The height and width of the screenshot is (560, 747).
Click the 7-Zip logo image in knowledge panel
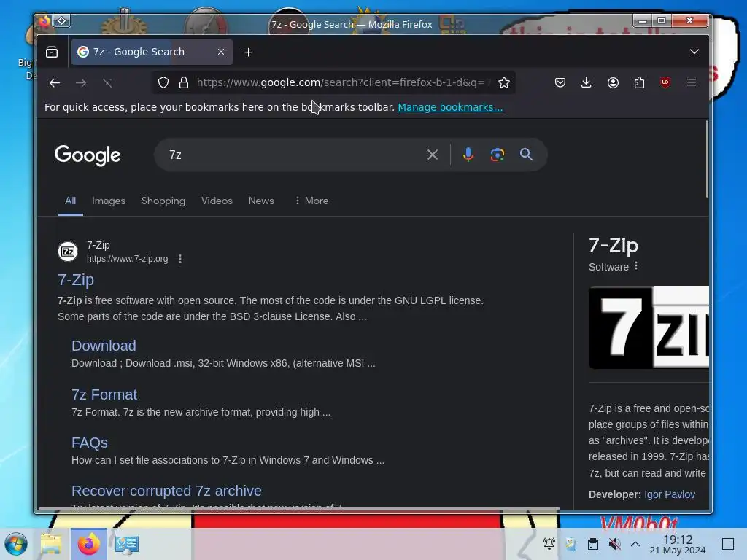(649, 327)
